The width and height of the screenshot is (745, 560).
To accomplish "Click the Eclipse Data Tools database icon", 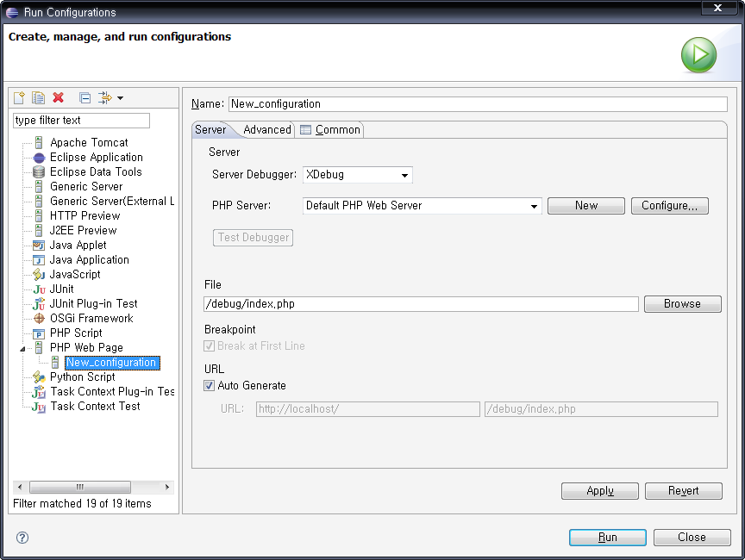I will click(39, 171).
